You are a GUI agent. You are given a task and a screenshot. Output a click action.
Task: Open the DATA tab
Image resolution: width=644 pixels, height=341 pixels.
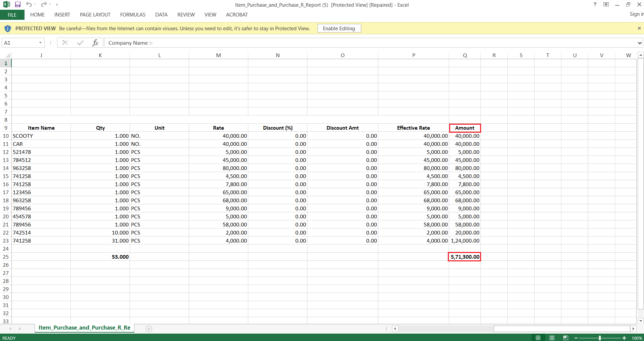(161, 15)
